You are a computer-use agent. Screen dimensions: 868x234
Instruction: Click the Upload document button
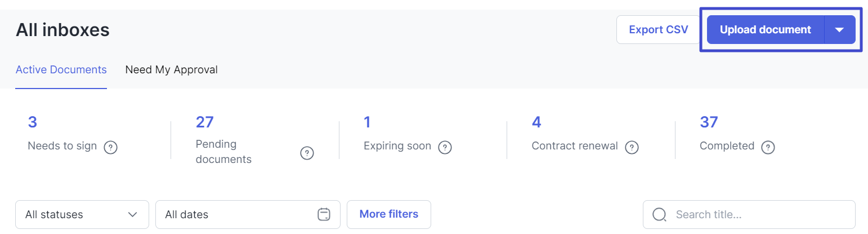(x=765, y=30)
